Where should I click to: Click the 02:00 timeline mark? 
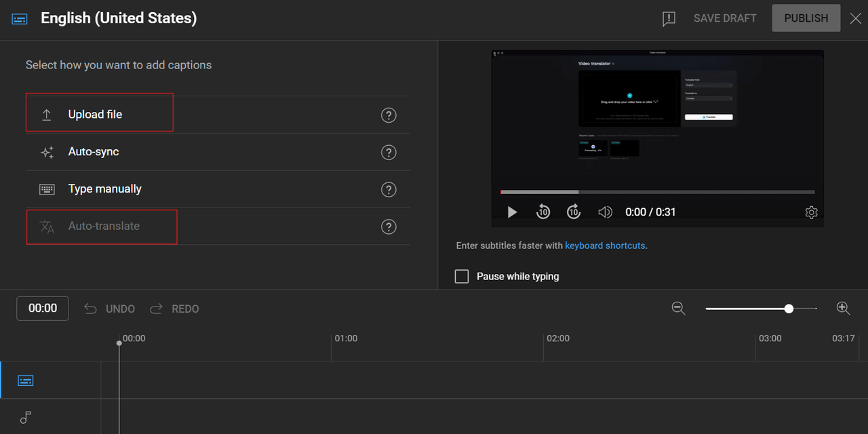click(558, 338)
